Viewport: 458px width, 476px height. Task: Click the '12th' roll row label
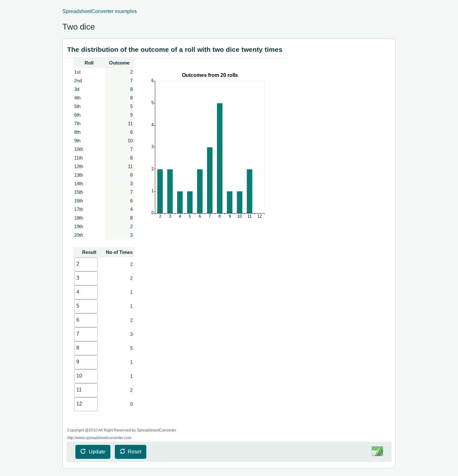coord(79,167)
